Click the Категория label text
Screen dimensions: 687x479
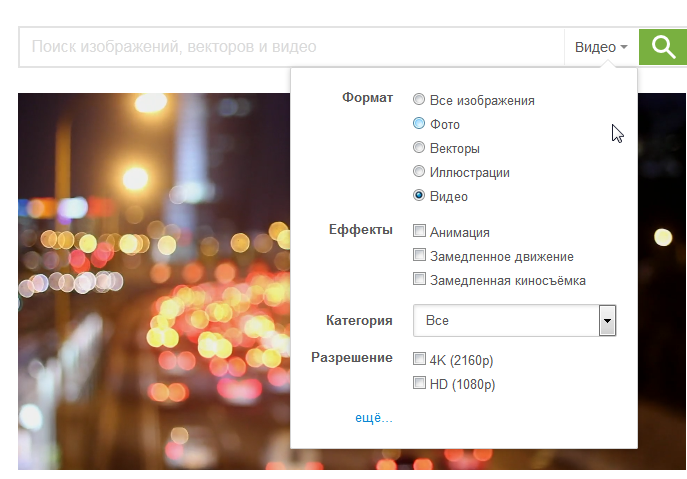coord(359,321)
